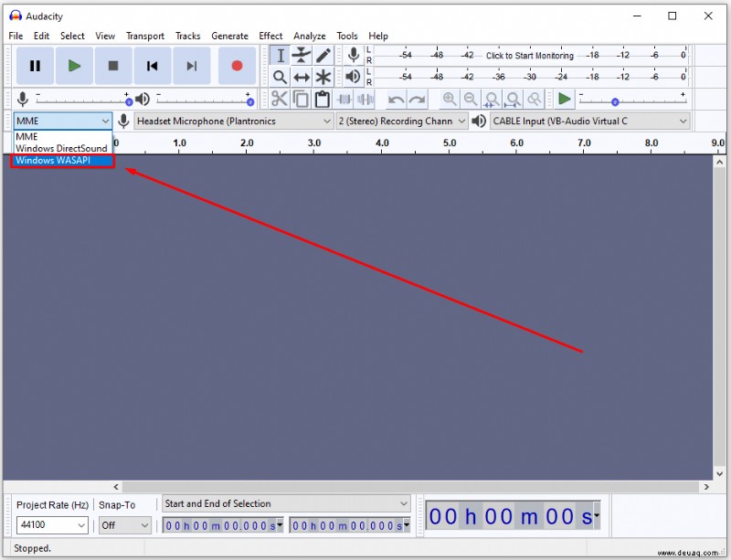The image size is (731, 560).
Task: Open the selection end time format arrow
Action: (407, 525)
